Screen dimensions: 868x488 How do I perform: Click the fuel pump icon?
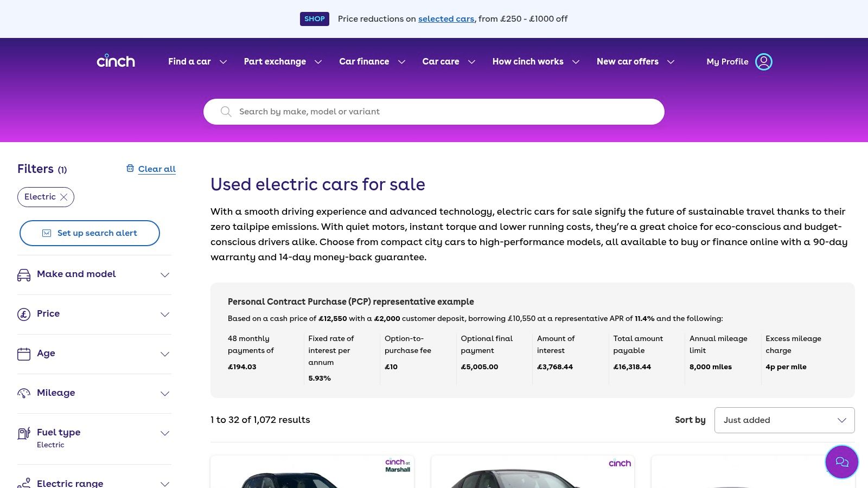tap(24, 433)
